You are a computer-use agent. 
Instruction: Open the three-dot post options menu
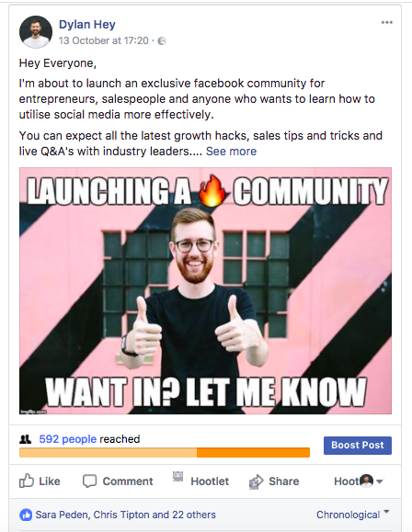point(386,22)
